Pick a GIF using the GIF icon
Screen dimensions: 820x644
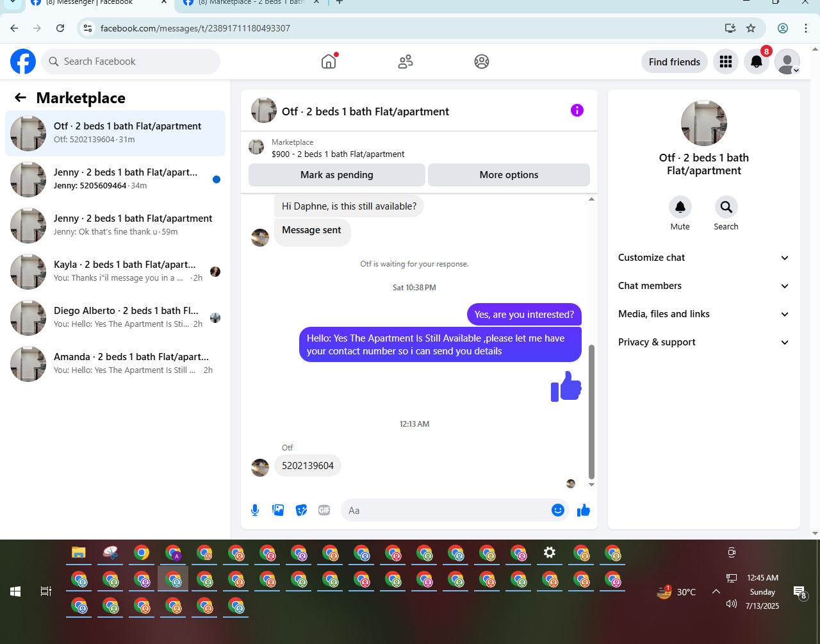click(324, 510)
